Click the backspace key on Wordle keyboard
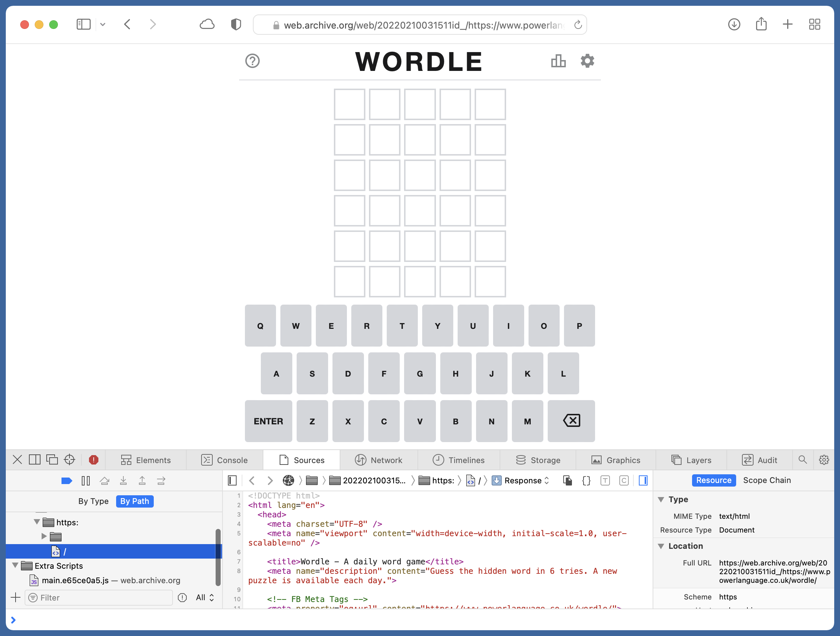Screen dimensions: 840x636 point(571,421)
